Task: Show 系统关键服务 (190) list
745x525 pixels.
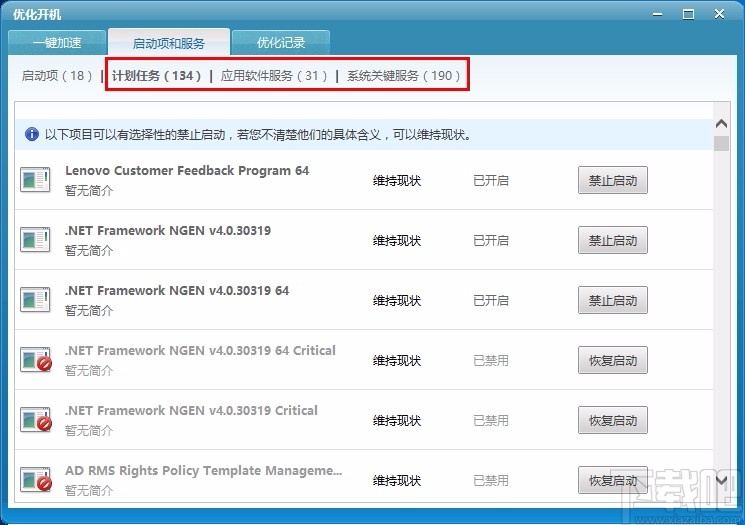Action: 403,76
